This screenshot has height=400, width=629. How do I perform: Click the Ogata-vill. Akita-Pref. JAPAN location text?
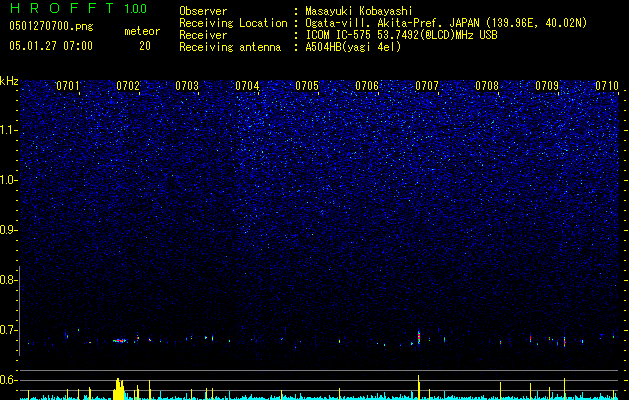tap(446, 23)
